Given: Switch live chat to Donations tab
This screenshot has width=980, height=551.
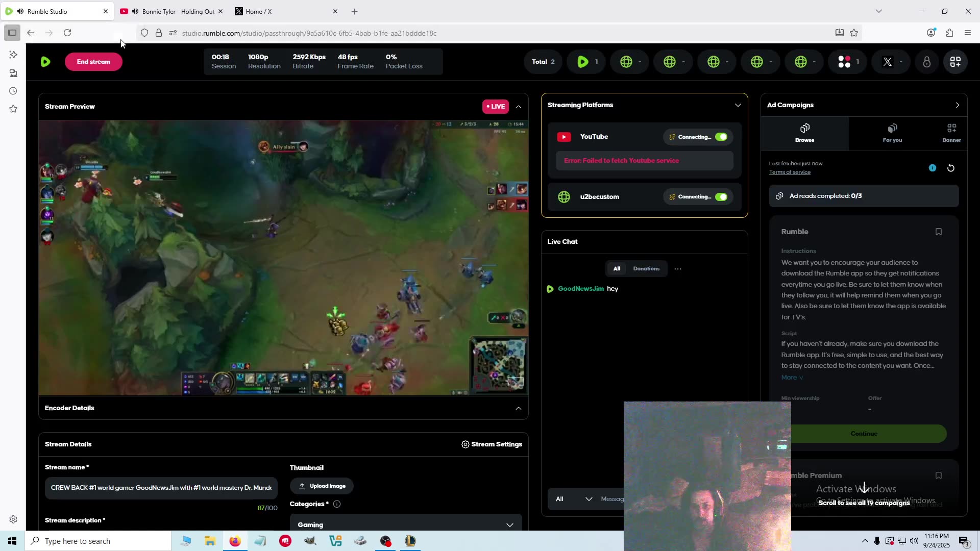Looking at the screenshot, I should 646,269.
